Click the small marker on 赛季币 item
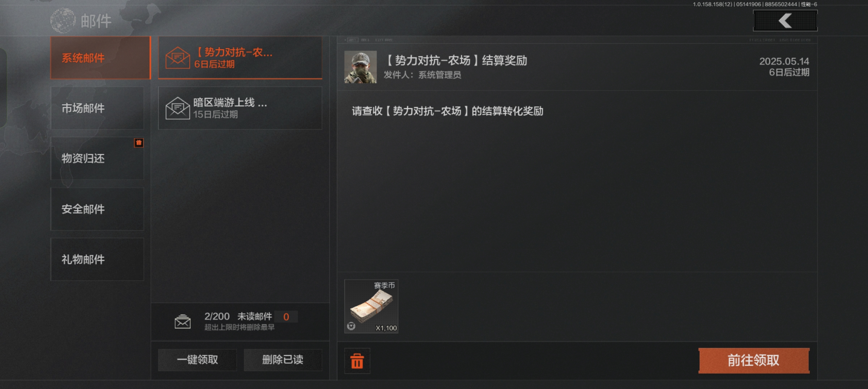The width and height of the screenshot is (868, 389). click(x=351, y=326)
